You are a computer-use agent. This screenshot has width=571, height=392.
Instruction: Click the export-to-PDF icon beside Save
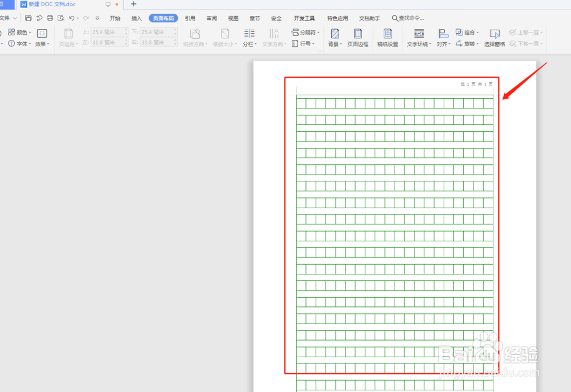tap(39, 18)
